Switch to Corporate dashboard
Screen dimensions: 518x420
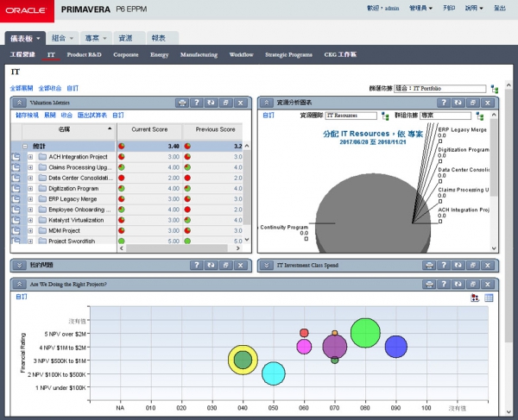pyautogui.click(x=126, y=55)
